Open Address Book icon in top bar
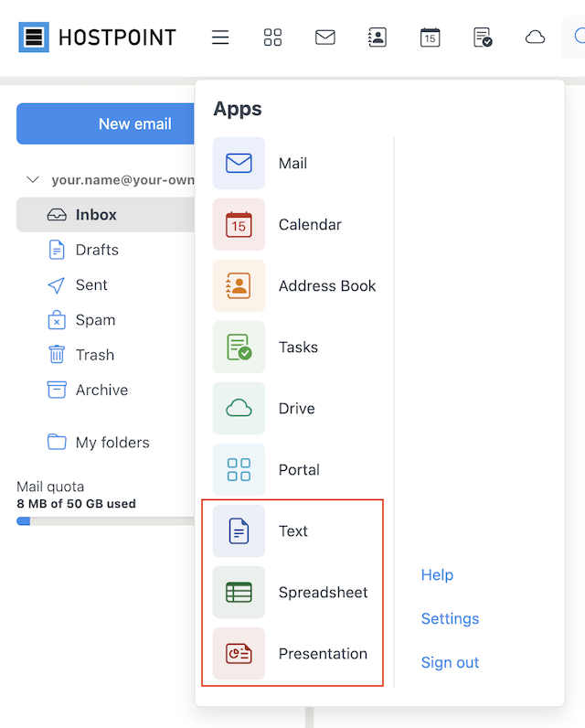 378,37
